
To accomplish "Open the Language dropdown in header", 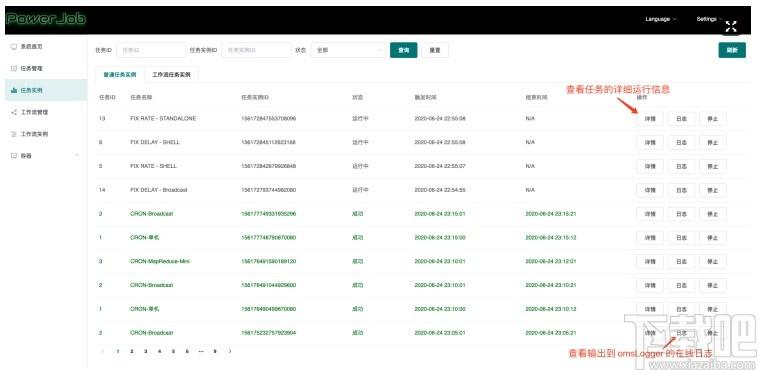I will tap(660, 19).
